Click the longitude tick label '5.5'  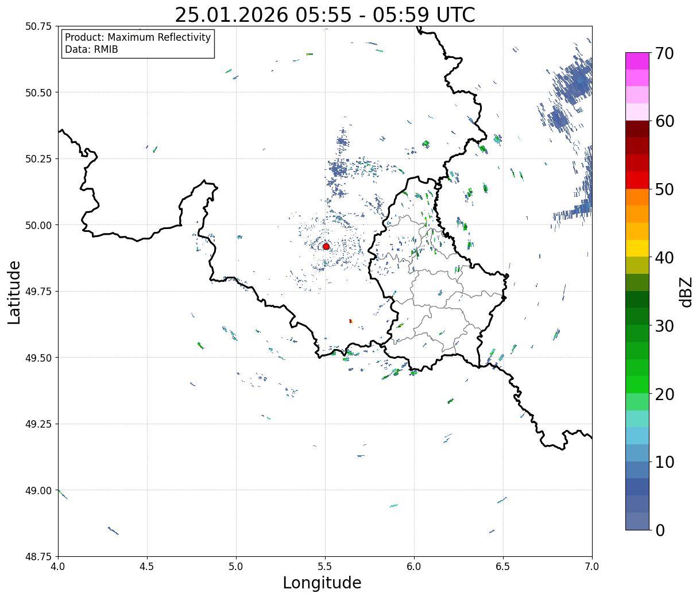click(x=325, y=567)
